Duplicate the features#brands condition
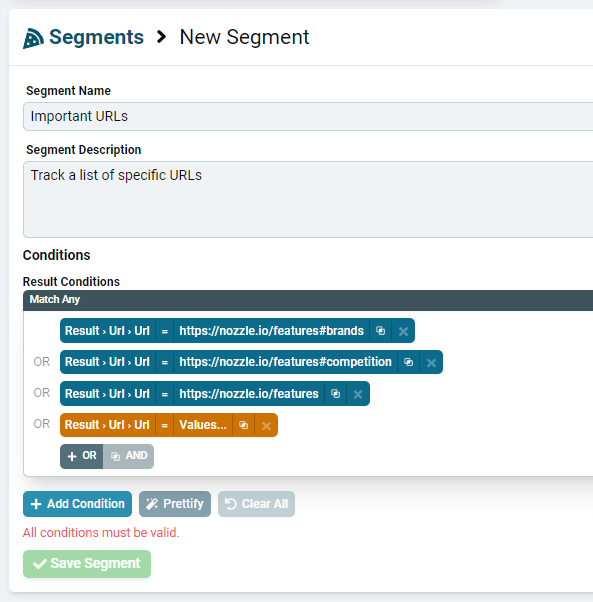 pyautogui.click(x=380, y=331)
